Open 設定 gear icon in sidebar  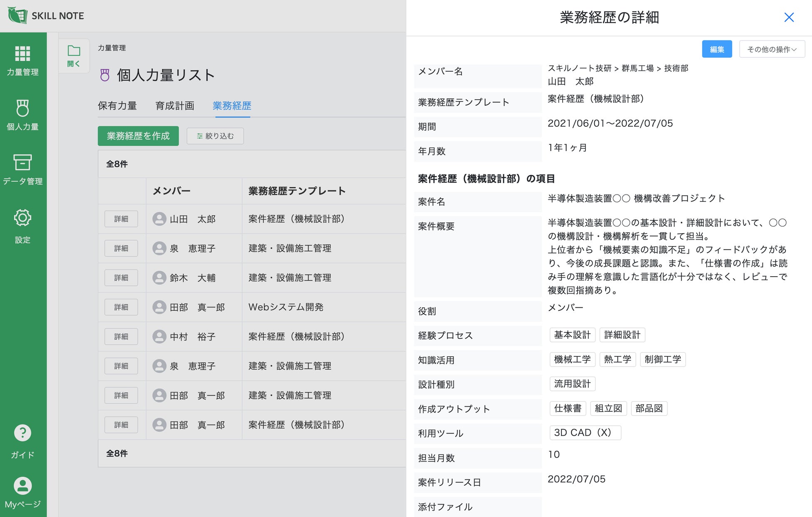tap(22, 218)
